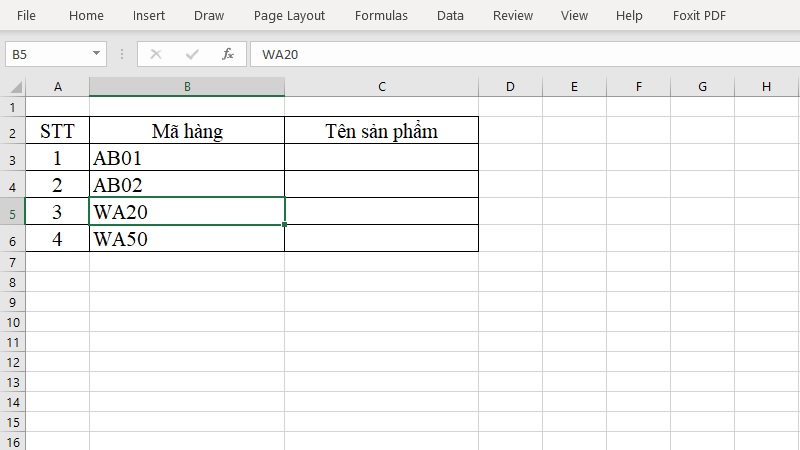Select row 7 header
The image size is (800, 450).
(13, 262)
